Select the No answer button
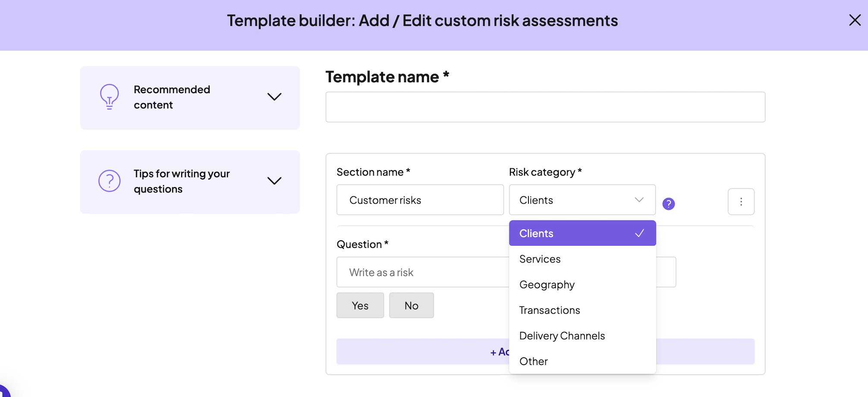This screenshot has height=397, width=868. [411, 306]
